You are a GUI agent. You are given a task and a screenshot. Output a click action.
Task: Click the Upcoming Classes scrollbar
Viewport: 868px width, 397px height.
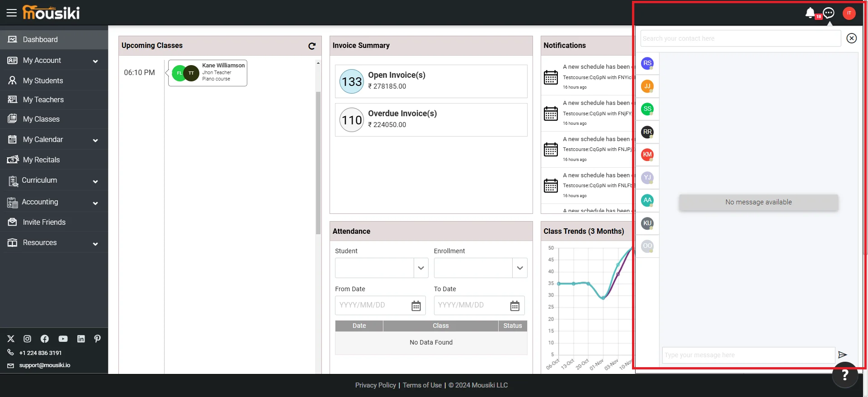(318, 163)
